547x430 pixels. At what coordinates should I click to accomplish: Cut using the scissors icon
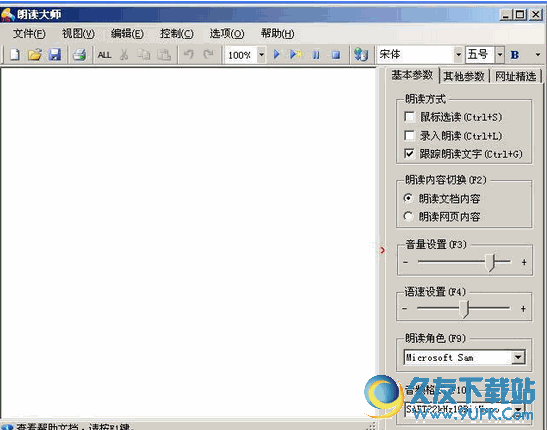coord(124,55)
